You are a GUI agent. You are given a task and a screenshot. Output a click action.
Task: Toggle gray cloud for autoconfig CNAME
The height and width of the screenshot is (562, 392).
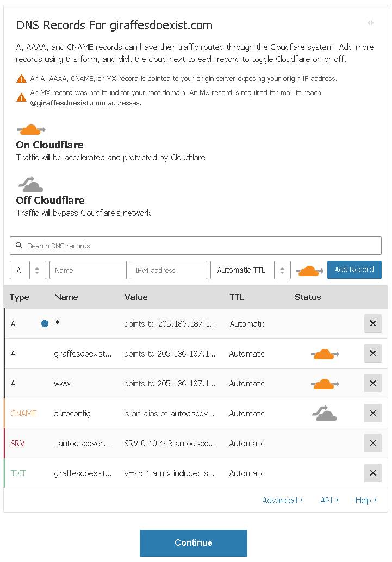click(324, 413)
